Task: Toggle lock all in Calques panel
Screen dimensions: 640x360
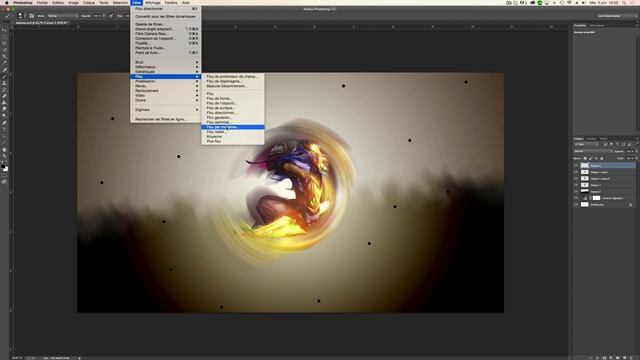Action: click(x=602, y=158)
